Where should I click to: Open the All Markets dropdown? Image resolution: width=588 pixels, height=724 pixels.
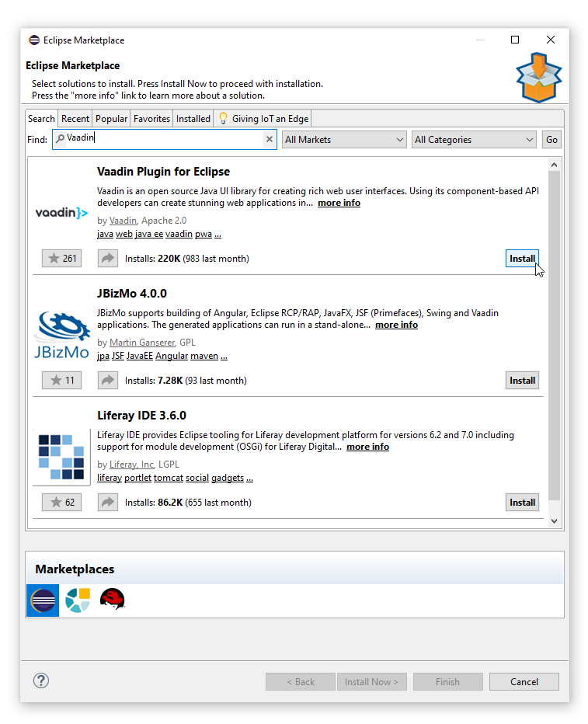(344, 140)
